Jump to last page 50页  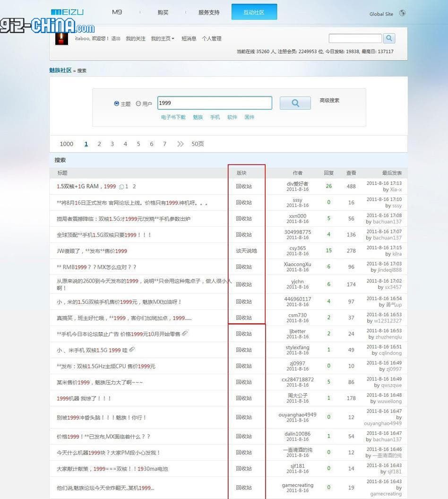pos(198,144)
